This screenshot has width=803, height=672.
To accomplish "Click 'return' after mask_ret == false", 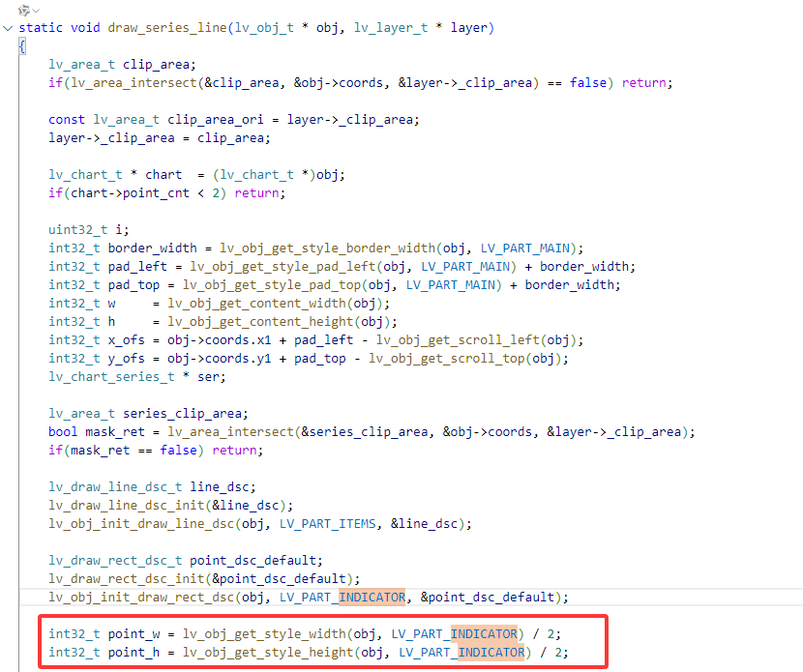I will [x=234, y=451].
